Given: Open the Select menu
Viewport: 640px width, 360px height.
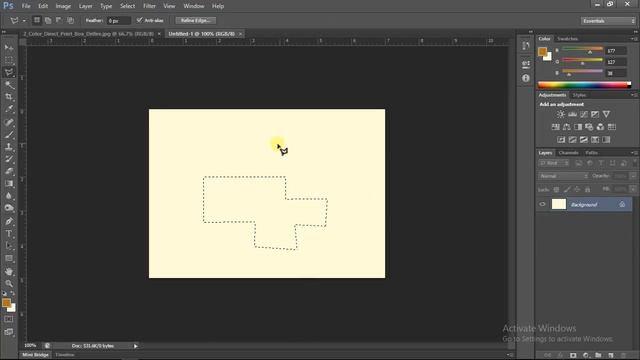Looking at the screenshot, I should [x=127, y=6].
